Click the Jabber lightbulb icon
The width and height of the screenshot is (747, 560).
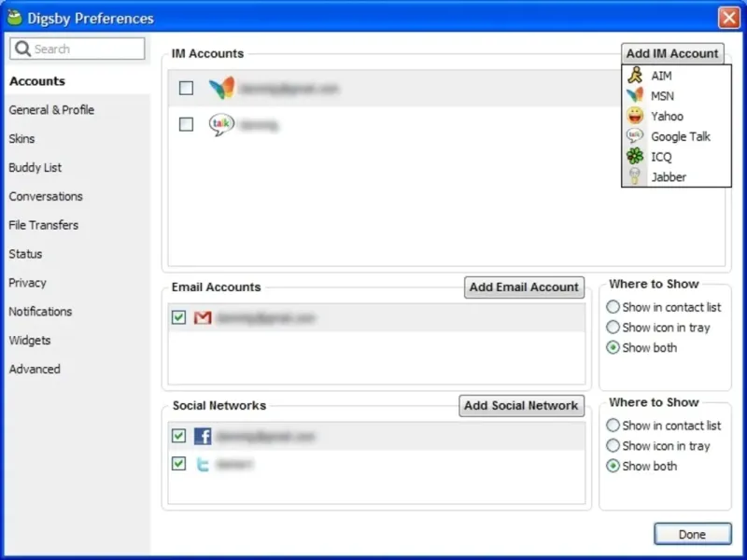click(x=635, y=176)
